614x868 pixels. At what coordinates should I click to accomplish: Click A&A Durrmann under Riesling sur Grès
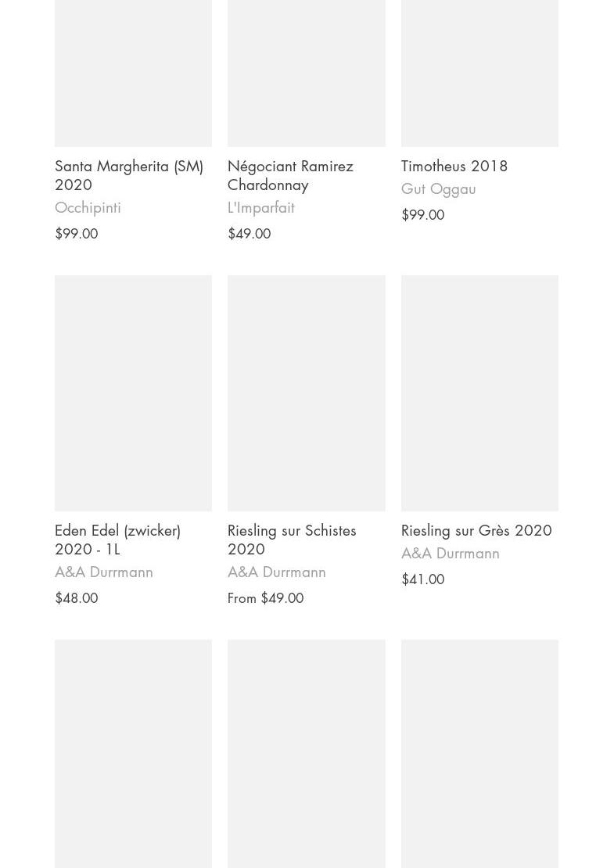click(450, 553)
